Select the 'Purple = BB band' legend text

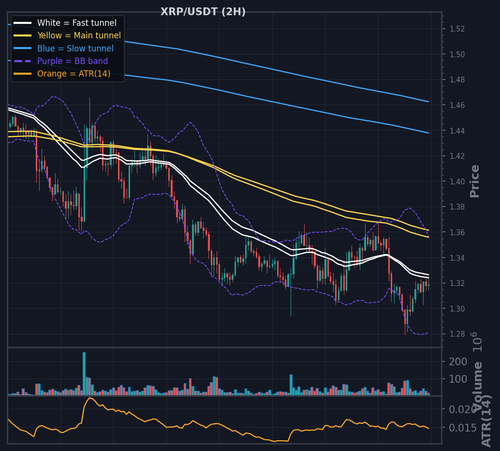(x=73, y=61)
